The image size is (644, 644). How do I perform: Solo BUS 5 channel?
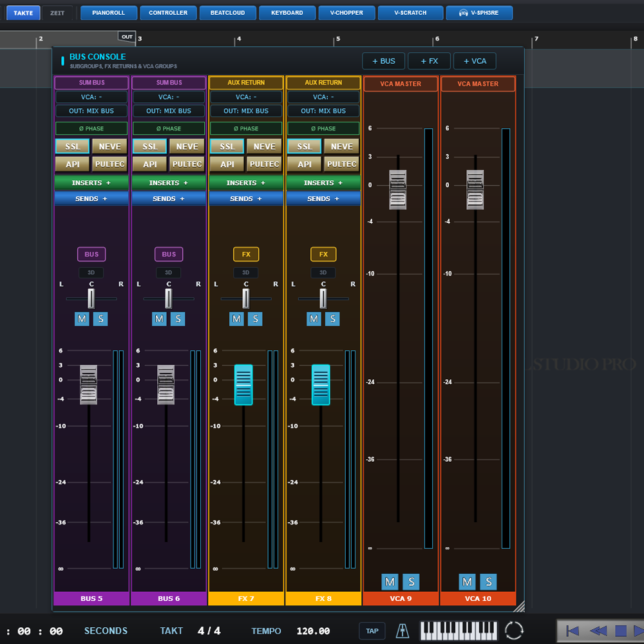[100, 319]
